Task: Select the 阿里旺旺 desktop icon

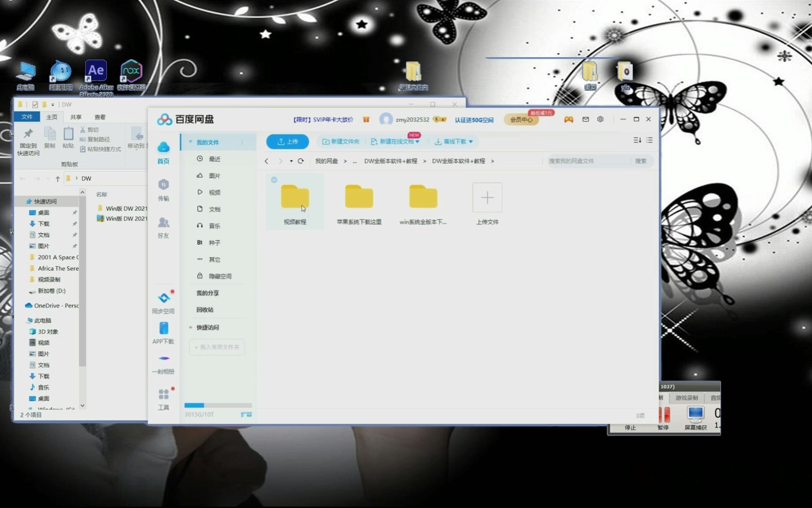Action: [61, 75]
